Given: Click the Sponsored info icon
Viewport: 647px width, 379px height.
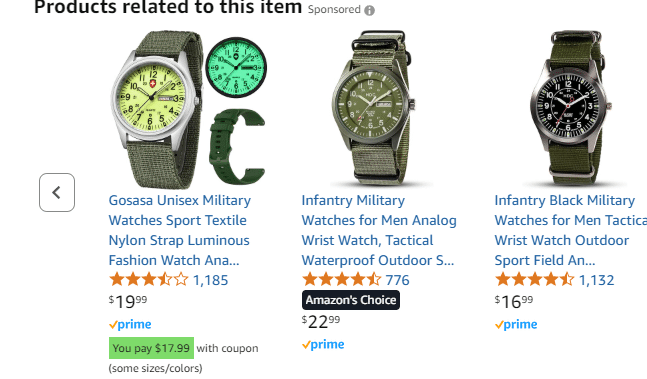Looking at the screenshot, I should tap(369, 10).
